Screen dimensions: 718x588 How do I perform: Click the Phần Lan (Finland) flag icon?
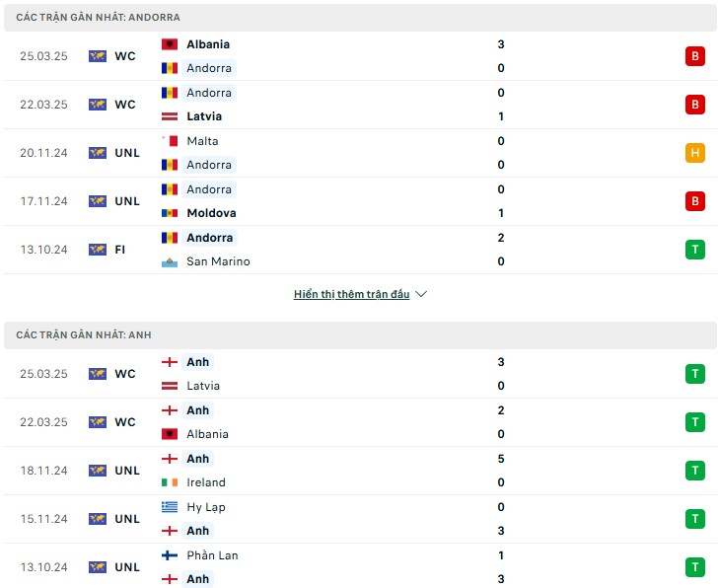[170, 555]
